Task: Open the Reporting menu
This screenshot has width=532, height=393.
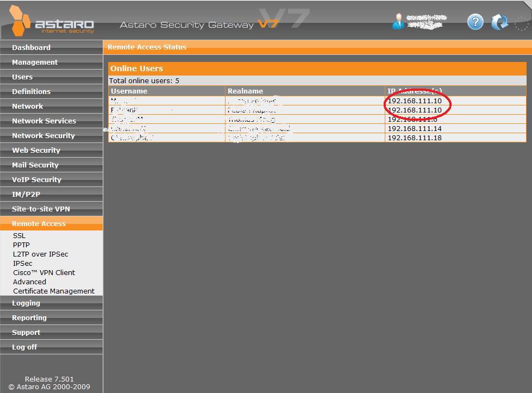Action: point(51,317)
